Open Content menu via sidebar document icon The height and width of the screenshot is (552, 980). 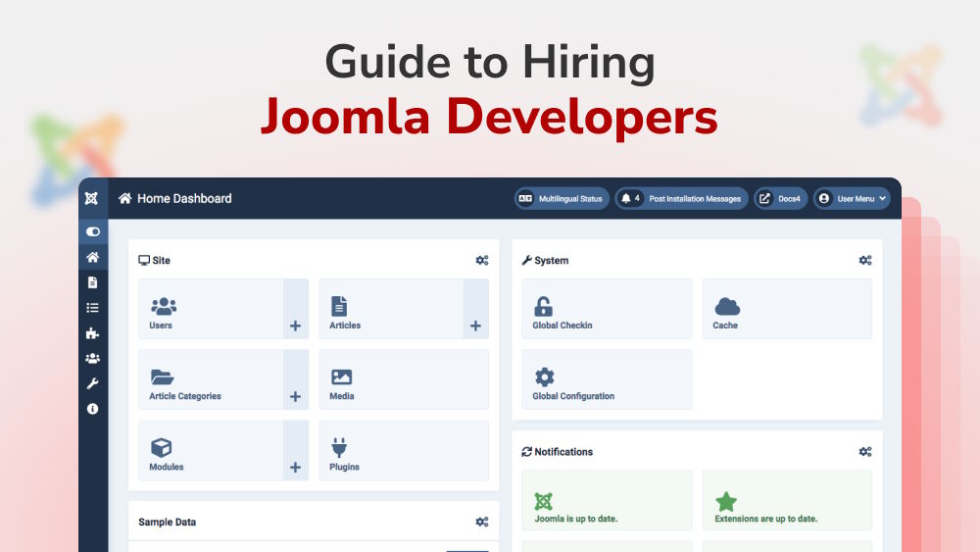coord(92,282)
